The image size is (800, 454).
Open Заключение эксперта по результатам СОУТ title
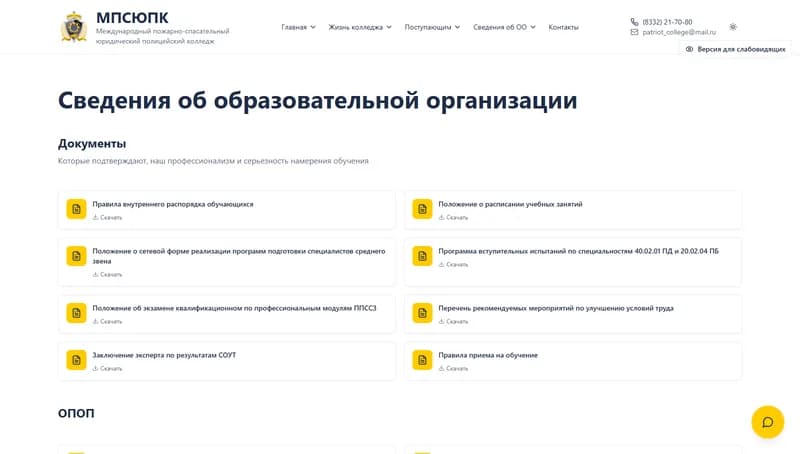[x=164, y=355]
